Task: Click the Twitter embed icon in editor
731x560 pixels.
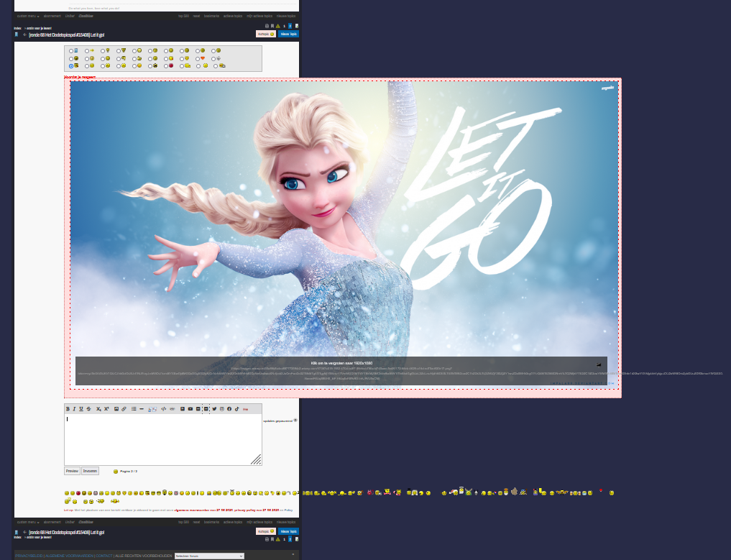Action: click(214, 409)
